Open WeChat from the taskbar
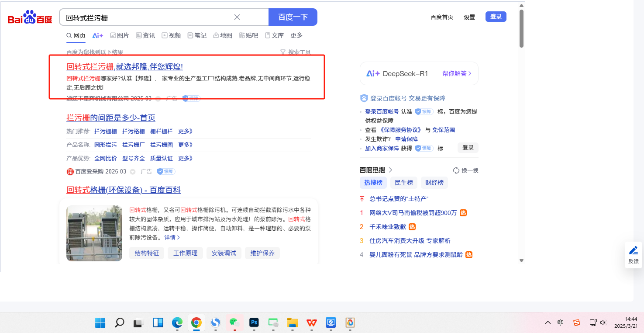Screen dimensions: 644x333 pyautogui.click(x=234, y=323)
